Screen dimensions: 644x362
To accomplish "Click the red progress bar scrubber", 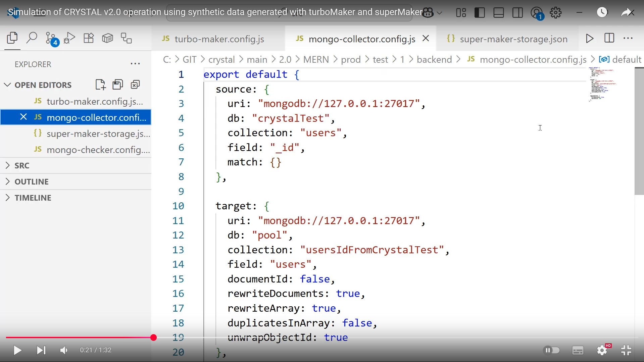I will click(x=153, y=338).
